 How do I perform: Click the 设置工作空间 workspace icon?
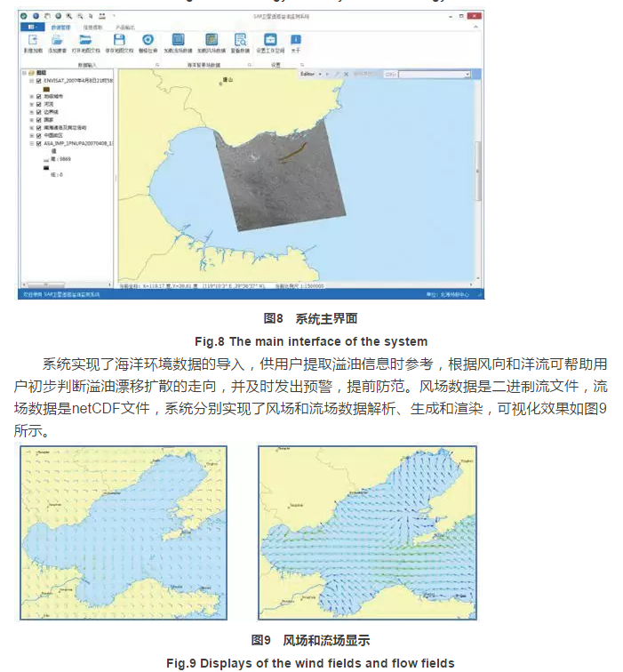(270, 41)
